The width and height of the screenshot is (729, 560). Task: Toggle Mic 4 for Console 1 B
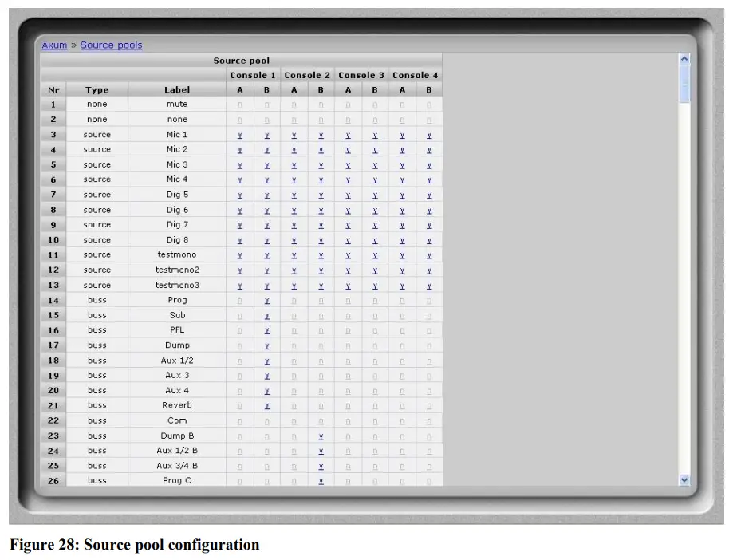pyautogui.click(x=267, y=180)
